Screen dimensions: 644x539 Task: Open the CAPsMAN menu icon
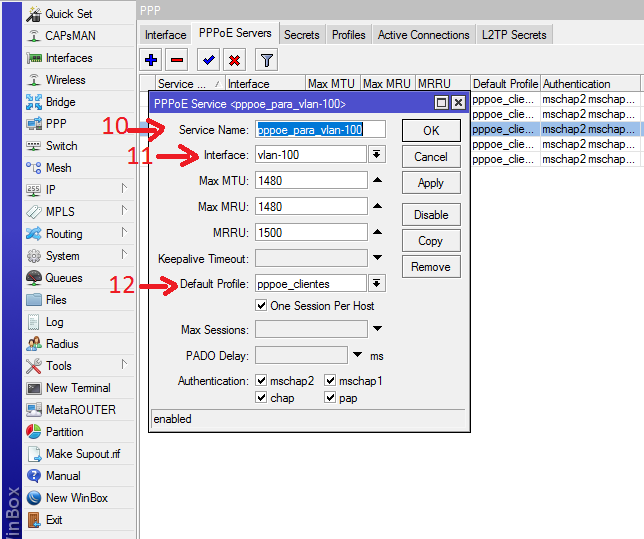(34, 36)
